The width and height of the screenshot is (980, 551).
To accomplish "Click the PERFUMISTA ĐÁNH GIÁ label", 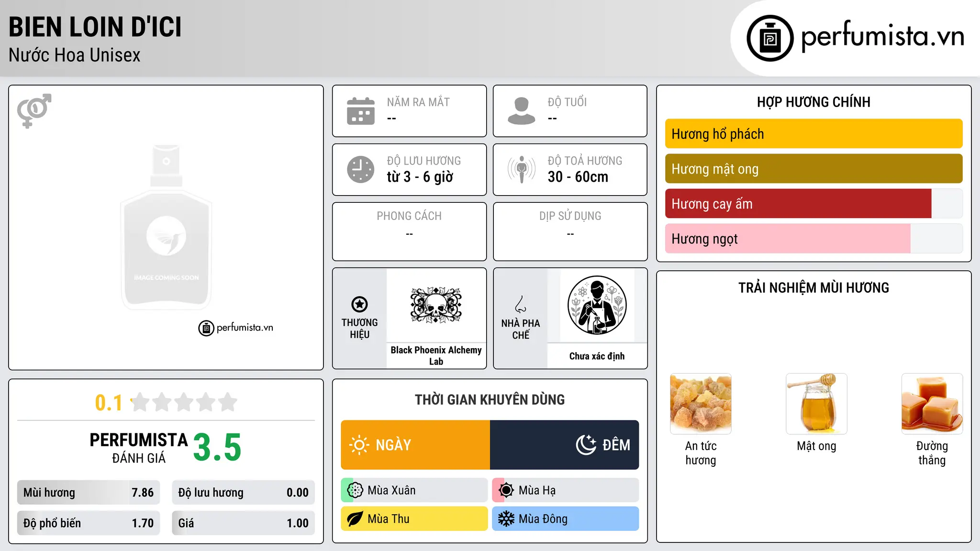I will pyautogui.click(x=139, y=448).
